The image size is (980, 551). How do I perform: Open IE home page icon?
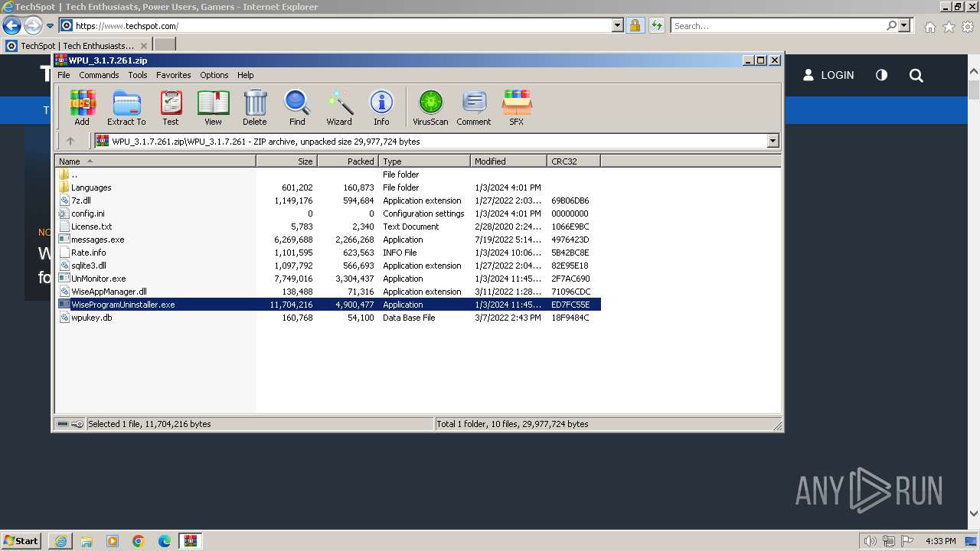[929, 27]
